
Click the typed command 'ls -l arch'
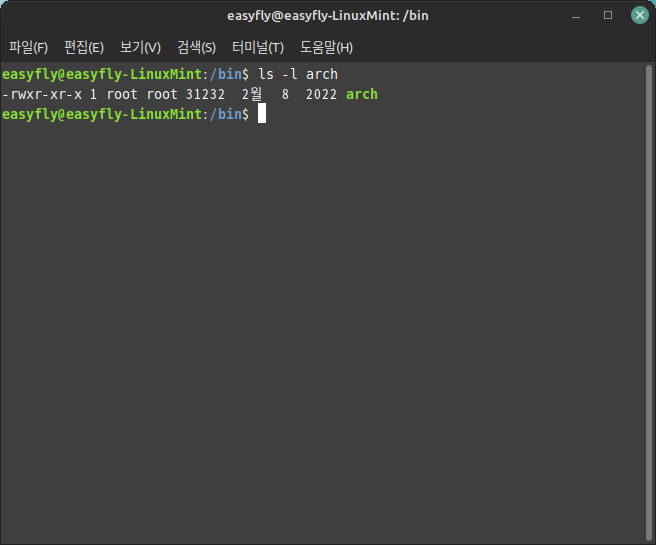click(x=298, y=74)
